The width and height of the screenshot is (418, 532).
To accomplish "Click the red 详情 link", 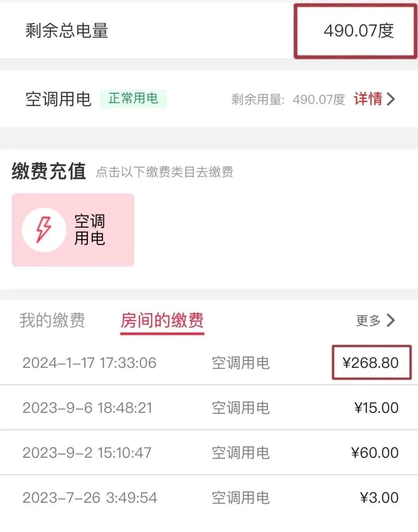I will click(368, 99).
